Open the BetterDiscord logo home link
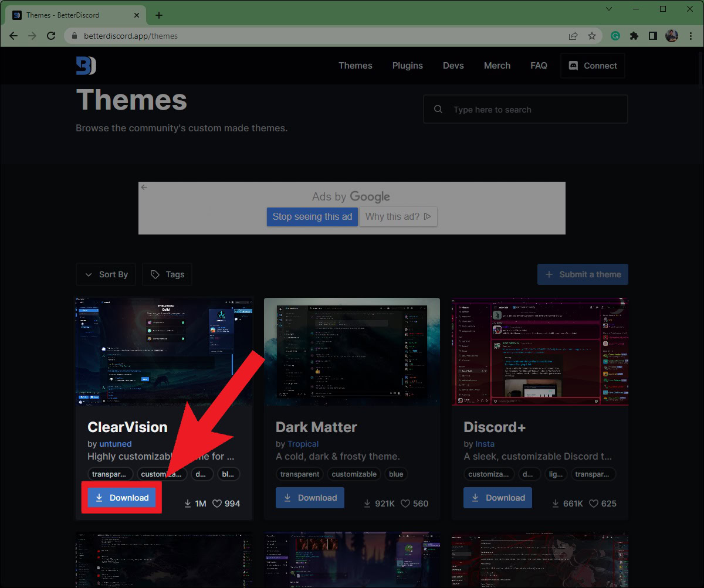 pyautogui.click(x=86, y=66)
